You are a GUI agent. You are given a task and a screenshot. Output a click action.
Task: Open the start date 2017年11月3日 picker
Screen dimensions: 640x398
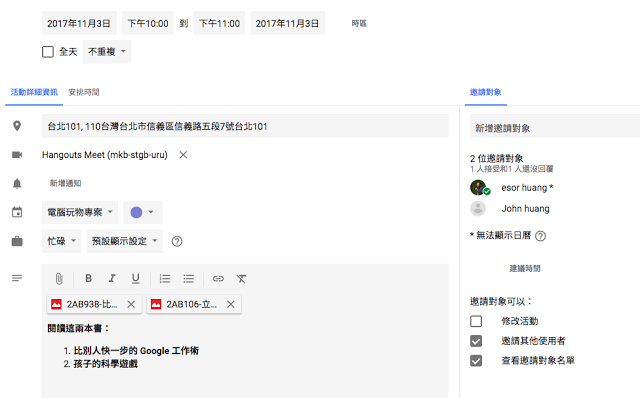pos(79,23)
